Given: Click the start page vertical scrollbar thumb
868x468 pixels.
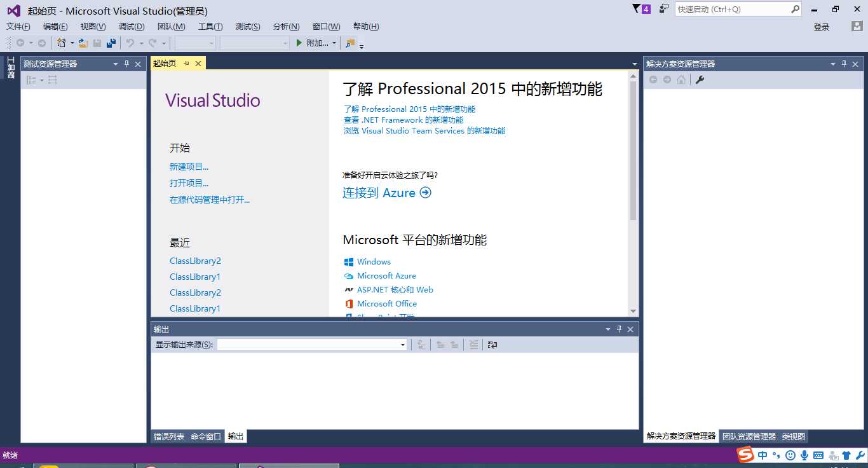Looking at the screenshot, I should click(x=633, y=151).
